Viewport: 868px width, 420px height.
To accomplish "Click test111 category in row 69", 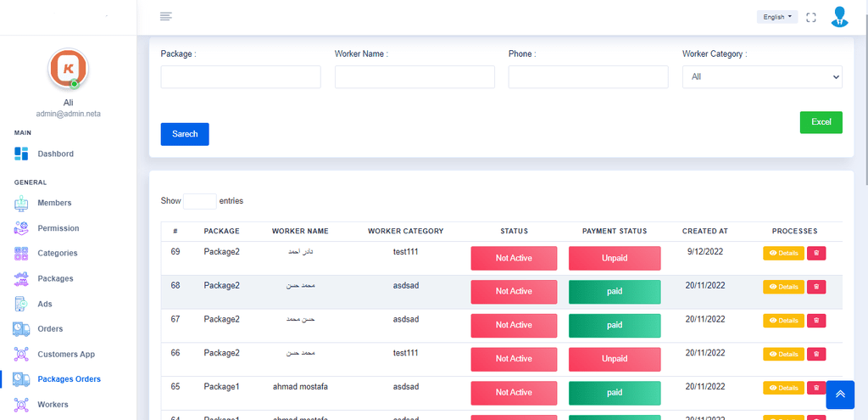I will click(x=406, y=251).
